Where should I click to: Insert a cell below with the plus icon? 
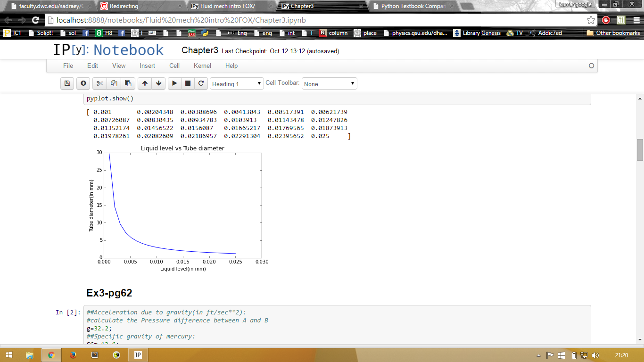(83, 83)
